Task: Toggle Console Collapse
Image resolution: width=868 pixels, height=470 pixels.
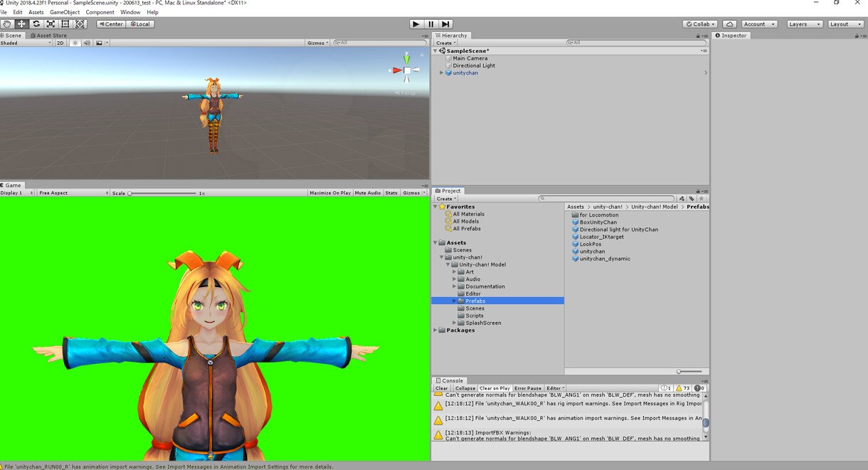Action: click(x=465, y=388)
